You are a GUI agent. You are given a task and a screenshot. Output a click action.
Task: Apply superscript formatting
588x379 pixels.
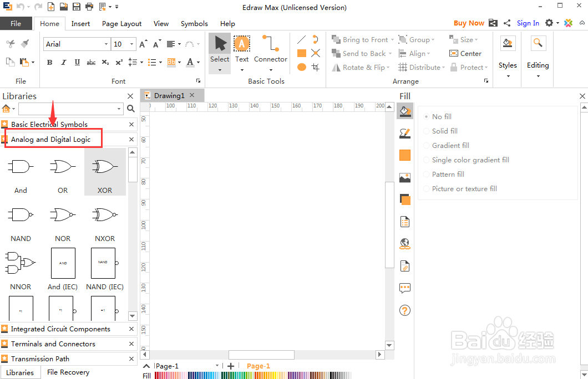click(x=119, y=62)
